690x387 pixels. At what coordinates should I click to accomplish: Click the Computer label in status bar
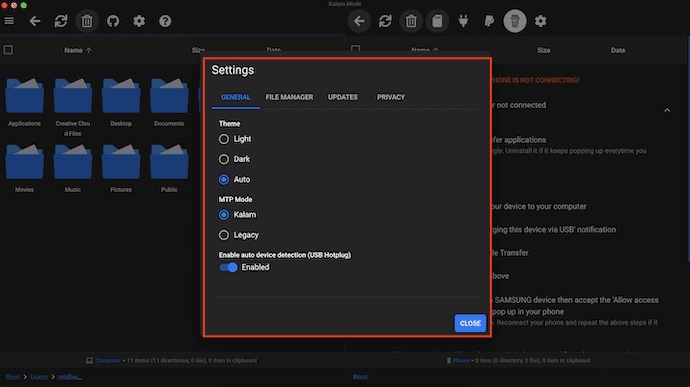point(108,361)
